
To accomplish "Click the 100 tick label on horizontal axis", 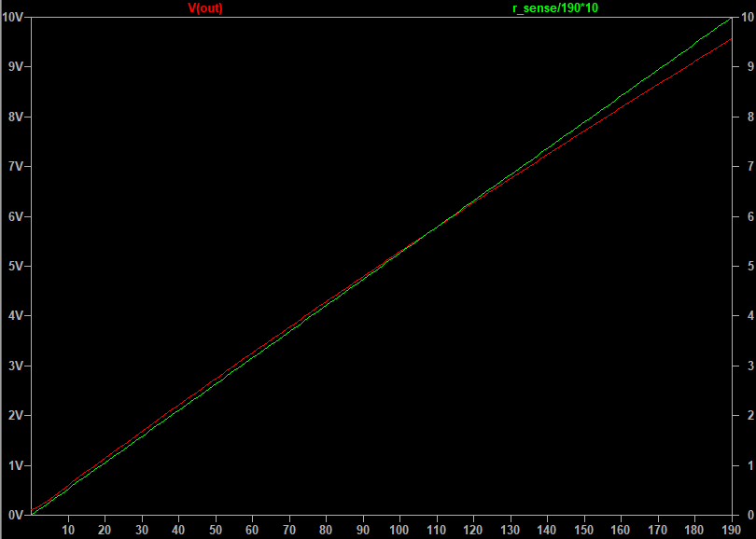I will click(x=399, y=531).
